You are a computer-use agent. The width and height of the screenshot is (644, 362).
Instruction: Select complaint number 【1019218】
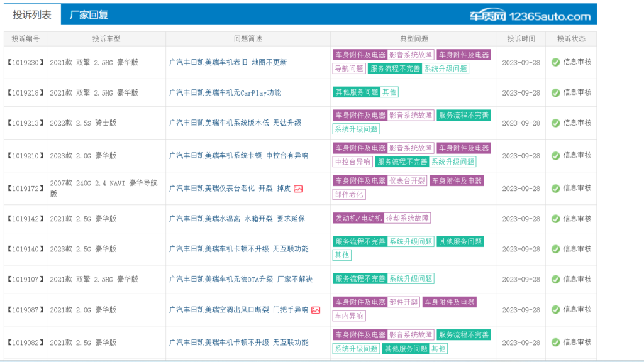click(25, 93)
